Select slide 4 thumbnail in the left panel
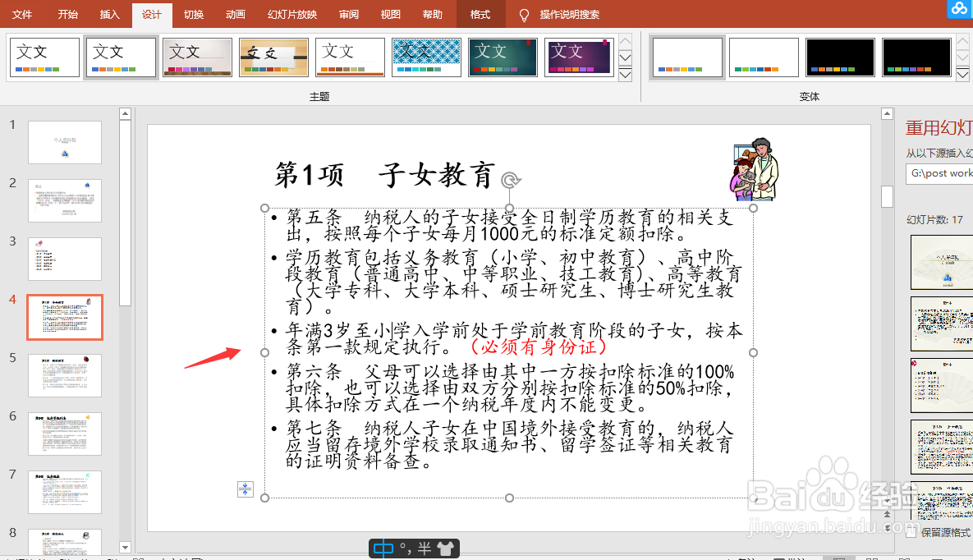 (x=65, y=316)
